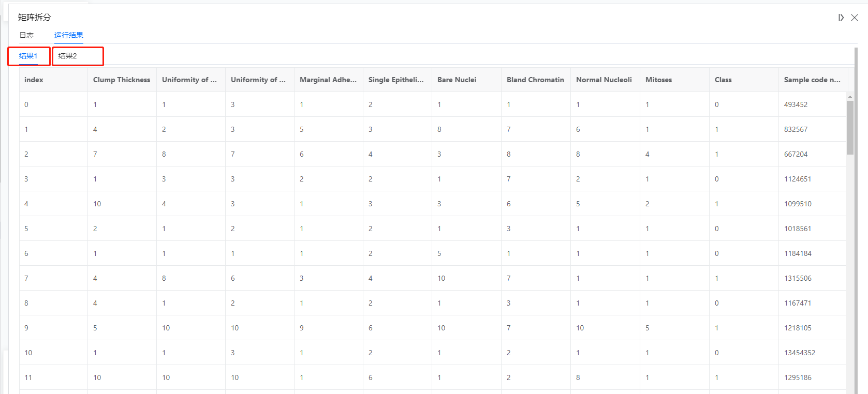Viewport: 868px width, 394px height.
Task: Click Class value 0 in row 5
Action: tap(717, 229)
